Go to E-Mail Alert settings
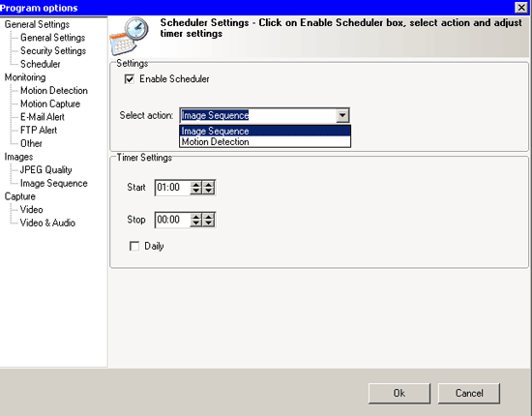532x416 pixels. [43, 117]
